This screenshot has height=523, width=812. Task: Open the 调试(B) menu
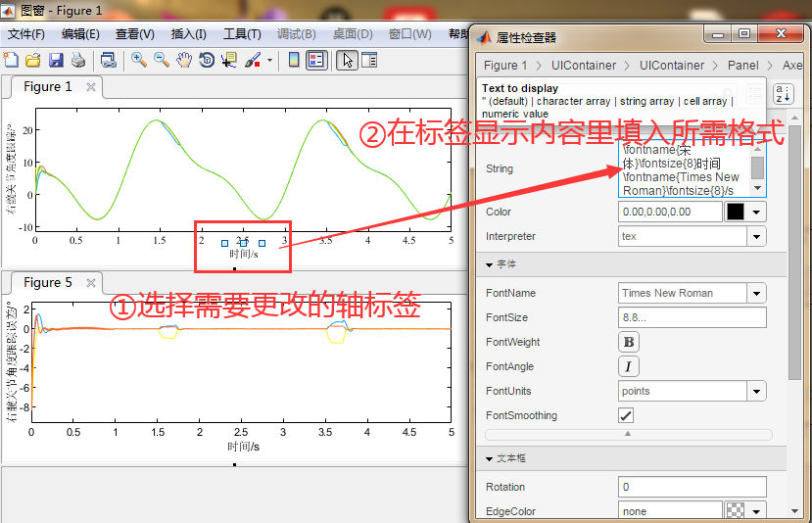point(296,34)
